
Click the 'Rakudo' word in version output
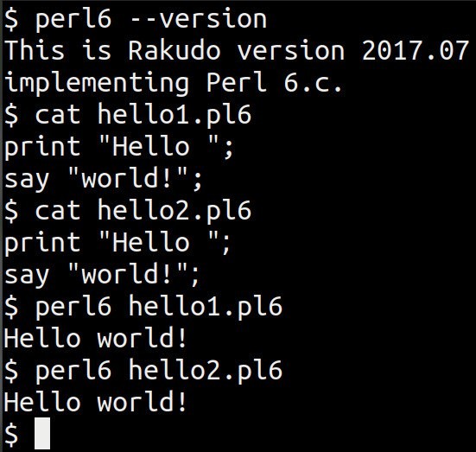[x=175, y=50]
